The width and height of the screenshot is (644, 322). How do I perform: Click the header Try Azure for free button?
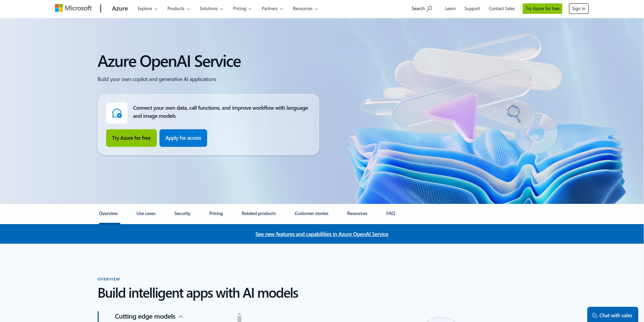tap(542, 9)
